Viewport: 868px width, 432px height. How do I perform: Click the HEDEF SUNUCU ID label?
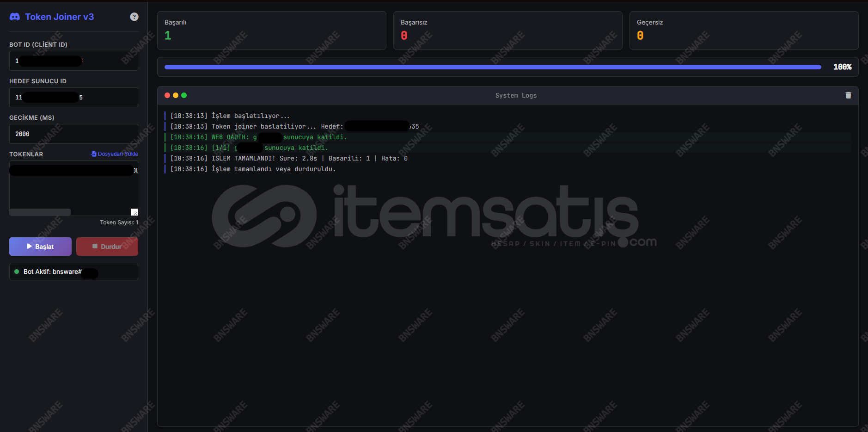click(38, 81)
